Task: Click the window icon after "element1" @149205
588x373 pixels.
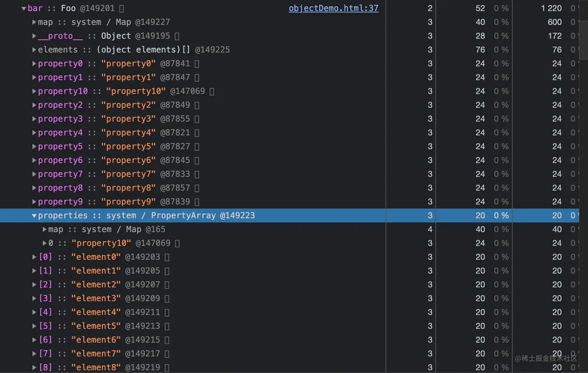Action: [167, 271]
